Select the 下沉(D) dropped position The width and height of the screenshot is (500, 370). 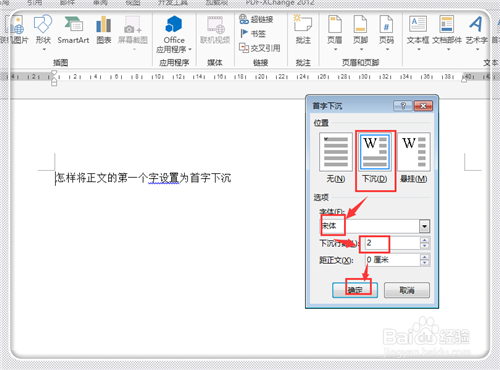(x=375, y=158)
